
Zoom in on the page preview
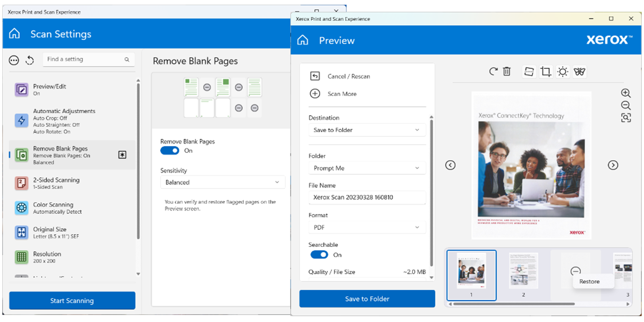pyautogui.click(x=626, y=93)
